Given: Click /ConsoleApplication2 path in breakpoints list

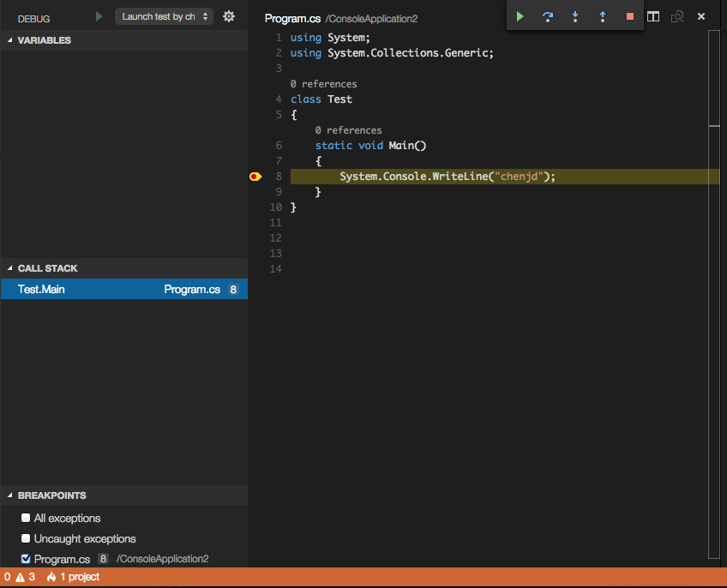Looking at the screenshot, I should 162,559.
